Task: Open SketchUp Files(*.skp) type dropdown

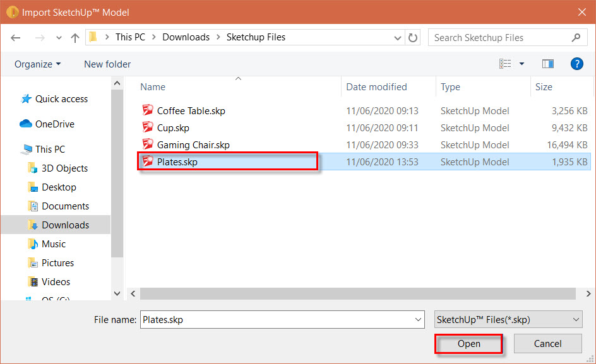Action: [509, 320]
